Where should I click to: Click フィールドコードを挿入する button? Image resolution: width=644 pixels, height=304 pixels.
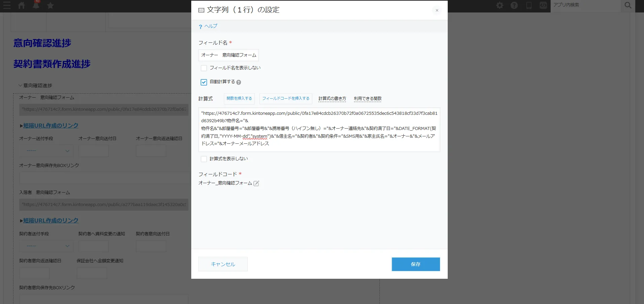286,99
